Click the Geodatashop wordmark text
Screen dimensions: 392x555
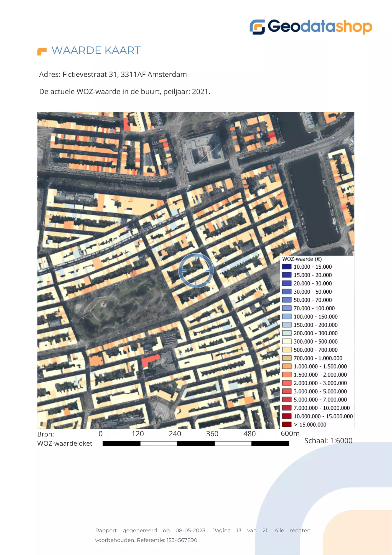point(320,27)
